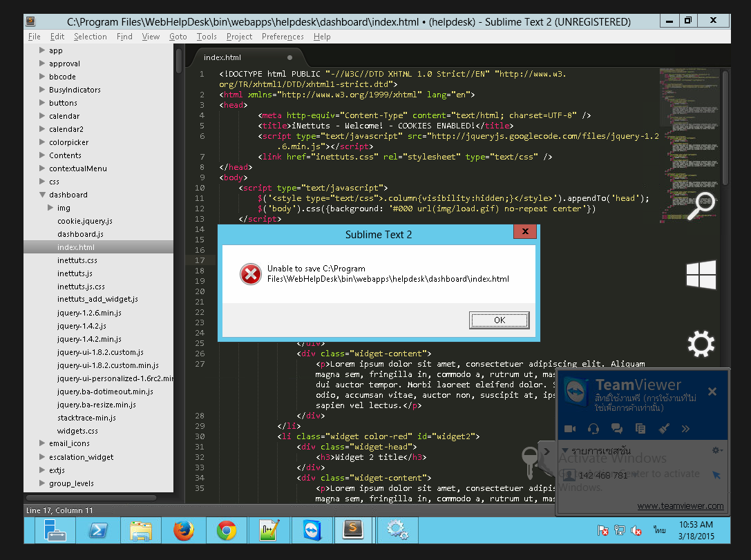
Task: Open TeamViewer file transfer icon
Action: [640, 428]
